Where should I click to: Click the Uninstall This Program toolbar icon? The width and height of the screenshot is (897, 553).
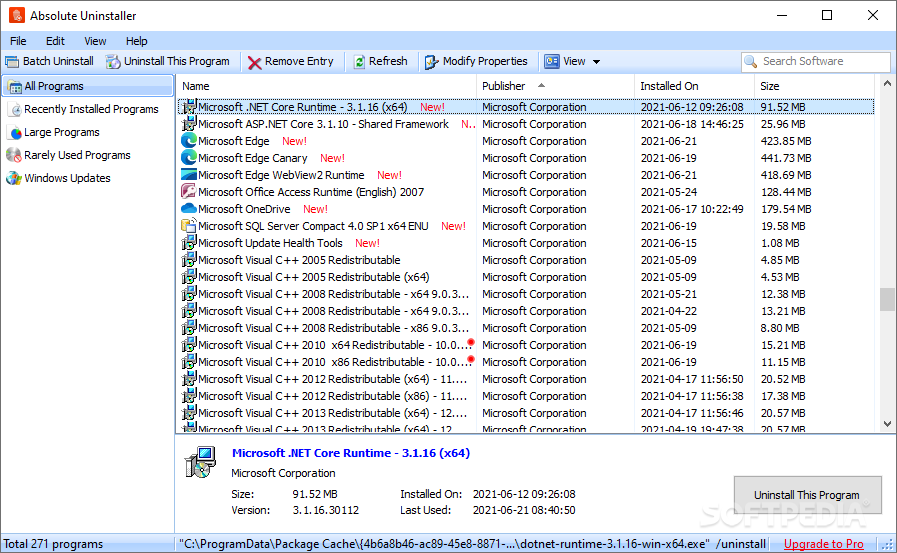(113, 61)
